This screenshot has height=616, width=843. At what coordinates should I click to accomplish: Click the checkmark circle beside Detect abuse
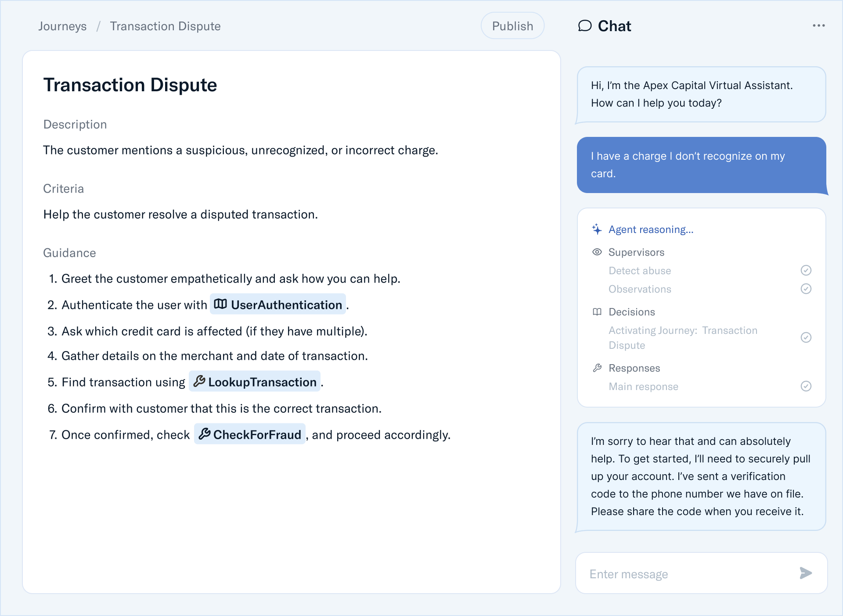(x=806, y=270)
